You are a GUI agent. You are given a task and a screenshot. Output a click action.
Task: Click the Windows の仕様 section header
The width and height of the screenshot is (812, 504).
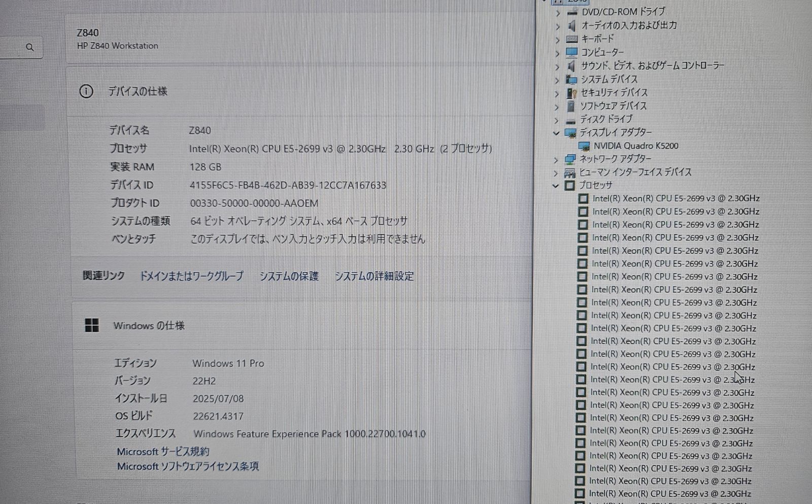(x=149, y=325)
